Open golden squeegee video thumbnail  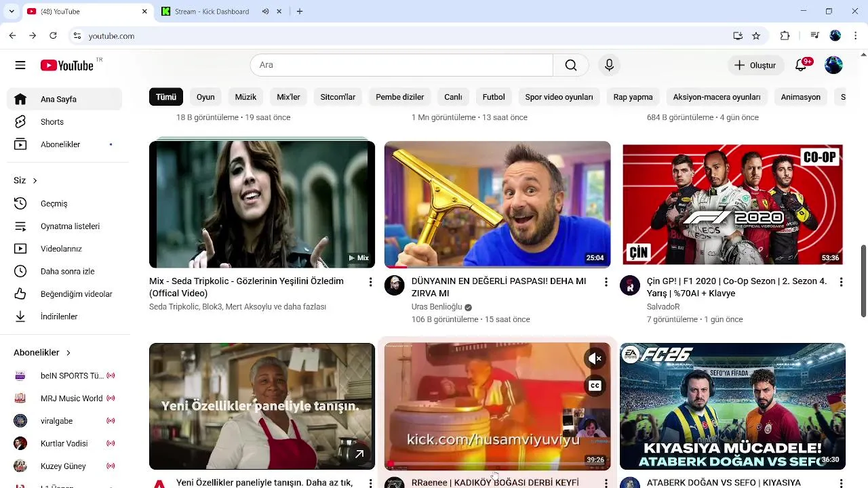497,204
